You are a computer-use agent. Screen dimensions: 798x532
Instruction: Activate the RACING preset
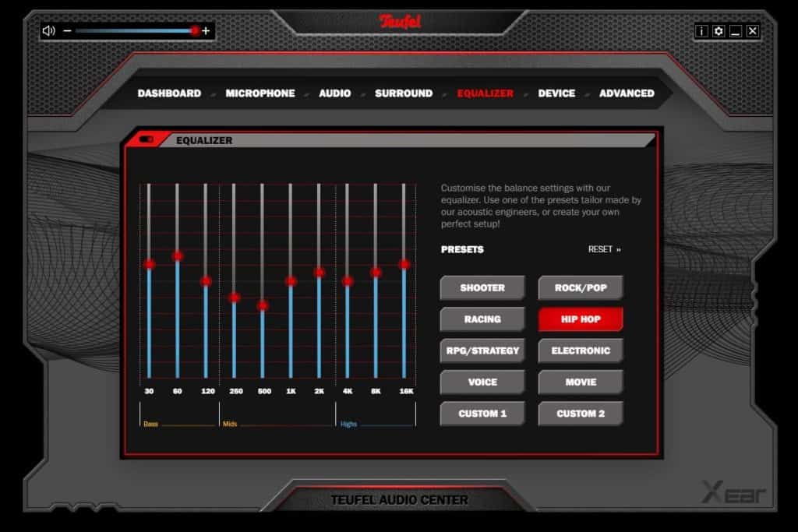482,319
